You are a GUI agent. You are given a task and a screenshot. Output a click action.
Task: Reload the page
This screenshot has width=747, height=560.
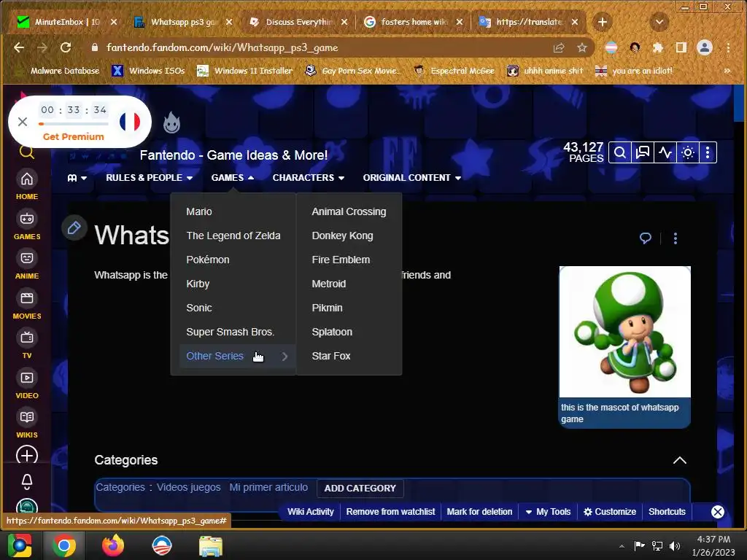tap(66, 47)
